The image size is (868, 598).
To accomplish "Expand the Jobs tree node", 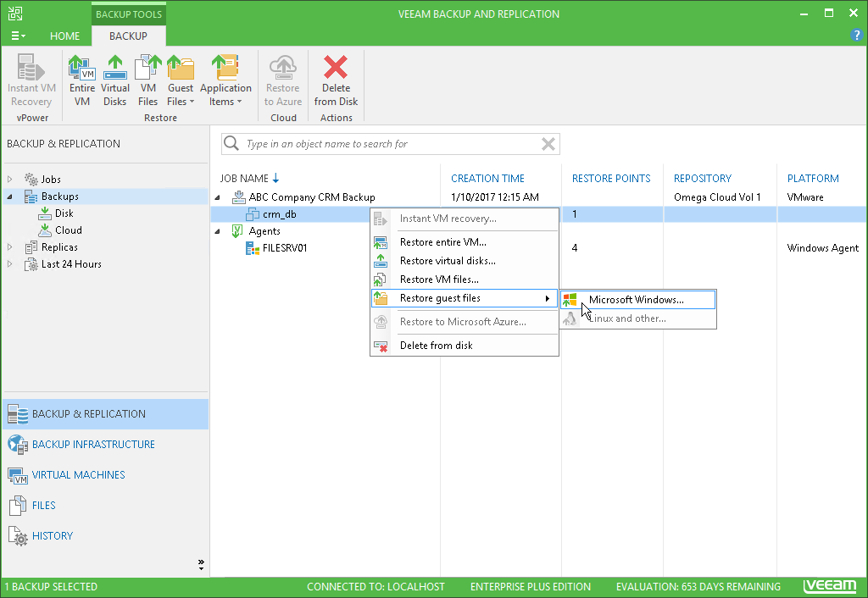I will pyautogui.click(x=9, y=180).
